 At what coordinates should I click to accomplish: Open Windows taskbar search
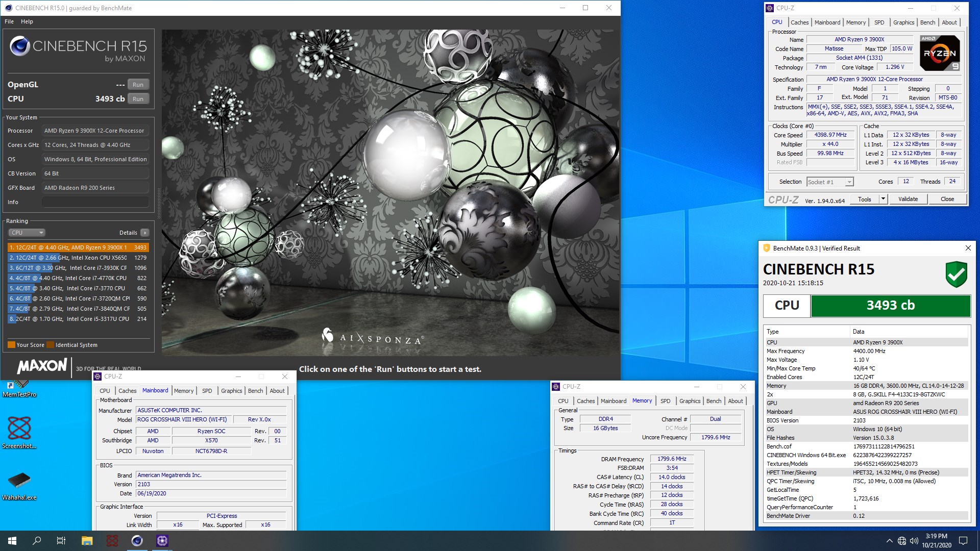[37, 541]
